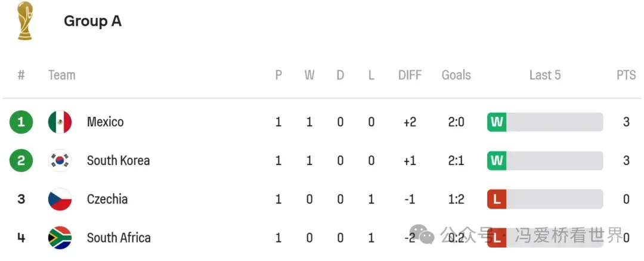Open the South Korea team link
The height and width of the screenshot is (261, 644).
[x=118, y=160]
